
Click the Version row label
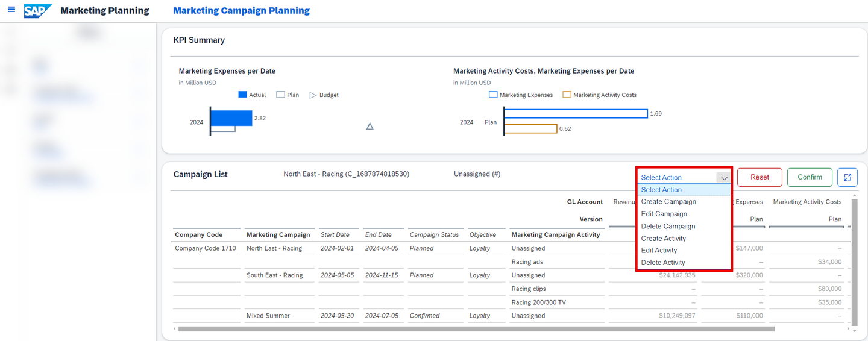[x=591, y=219]
